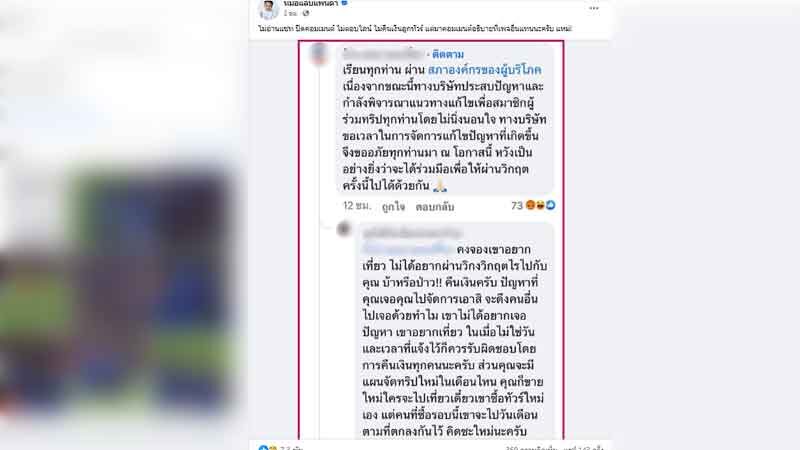Open the post's like reaction icon at bottom
Screen dimensions: 800x450
coord(263,448)
